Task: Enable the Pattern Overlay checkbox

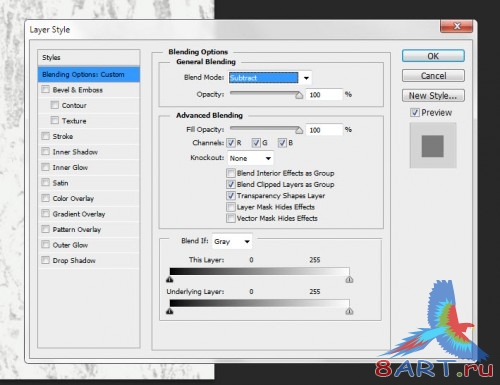Action: (45, 229)
